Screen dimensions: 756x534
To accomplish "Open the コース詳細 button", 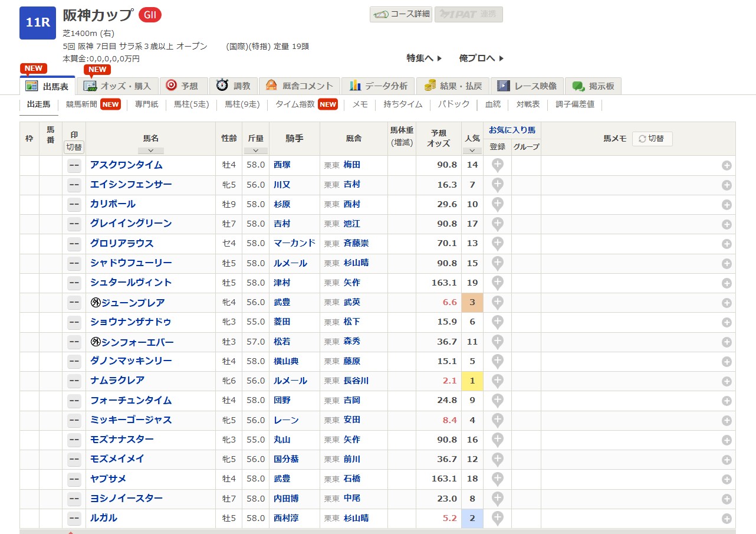I will point(402,14).
